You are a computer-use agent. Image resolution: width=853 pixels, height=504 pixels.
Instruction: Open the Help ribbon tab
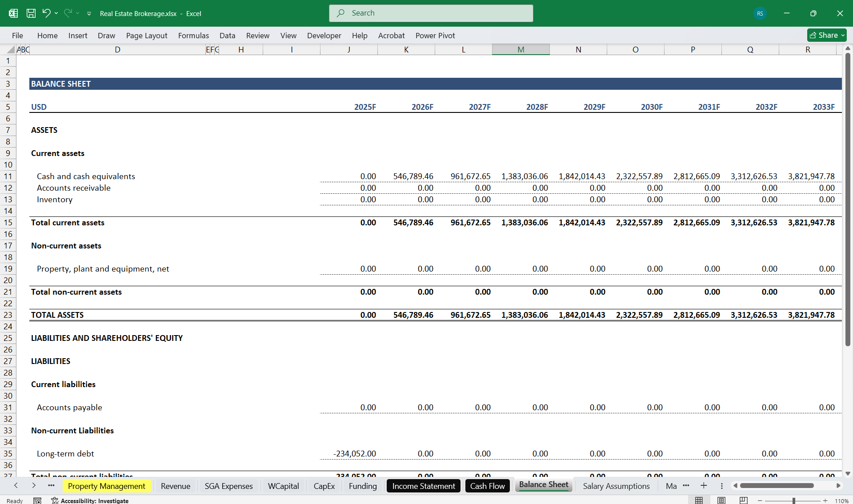point(360,36)
